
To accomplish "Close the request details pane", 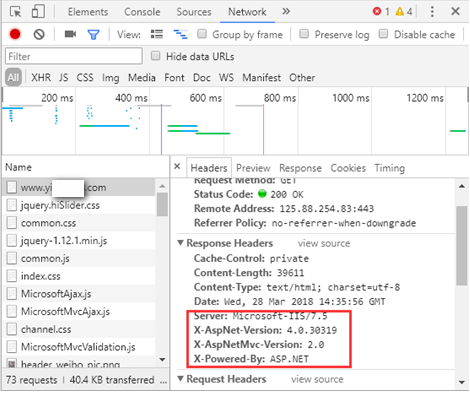I will point(177,166).
